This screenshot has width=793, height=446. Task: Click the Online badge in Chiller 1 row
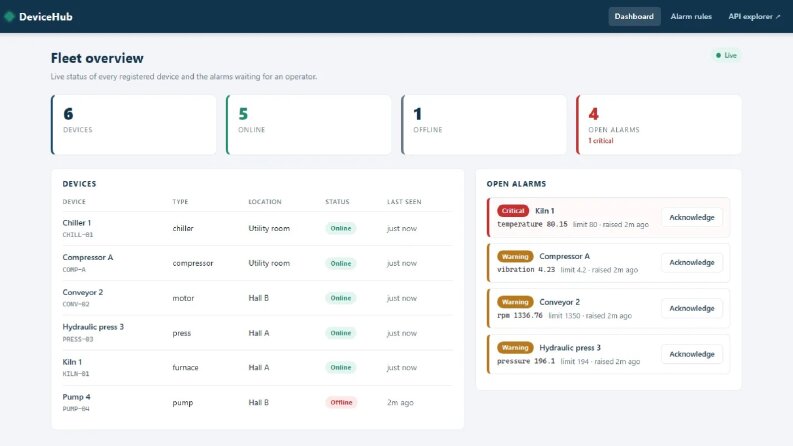[341, 229]
